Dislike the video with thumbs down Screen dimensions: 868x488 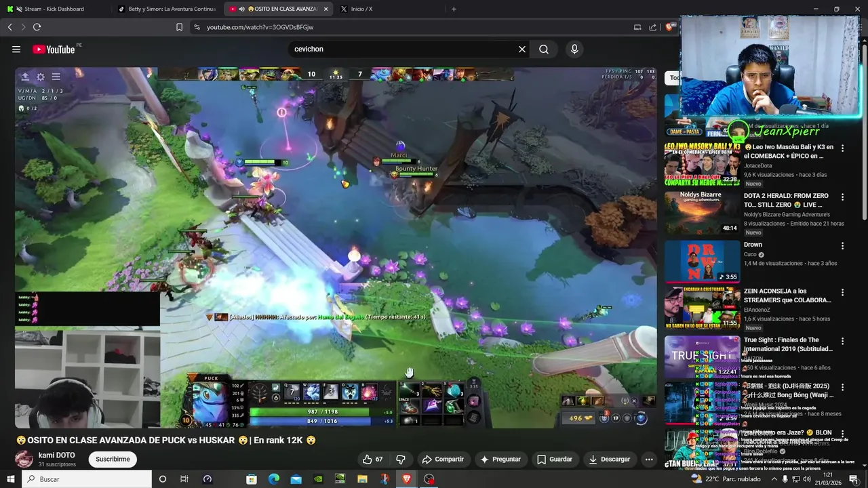(x=400, y=459)
